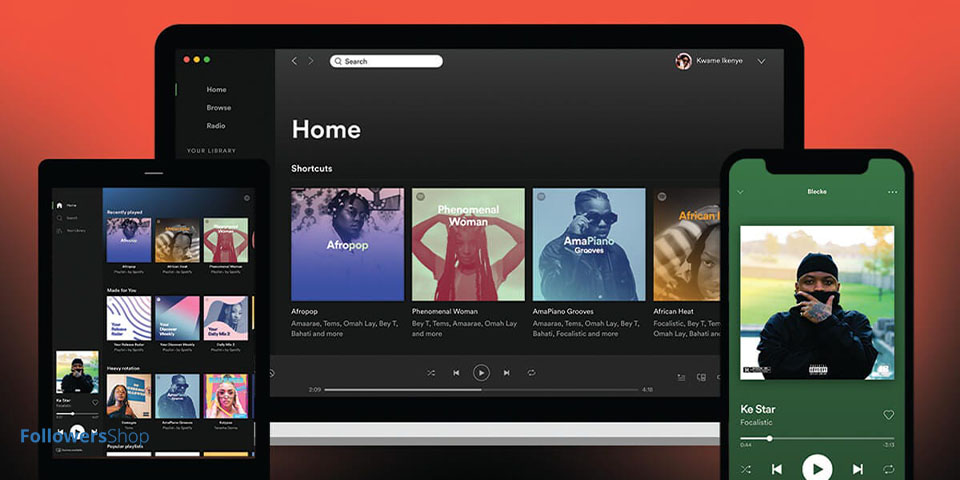Open Your Discover Weekly on the tablet
Screen dimensions: 960x480
coord(178,318)
